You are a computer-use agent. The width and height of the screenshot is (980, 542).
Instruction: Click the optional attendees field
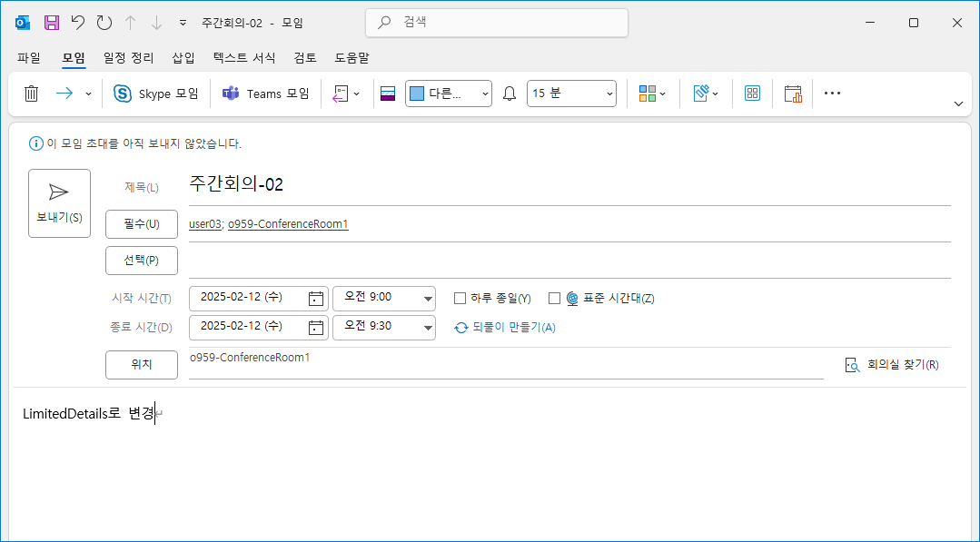pos(569,261)
